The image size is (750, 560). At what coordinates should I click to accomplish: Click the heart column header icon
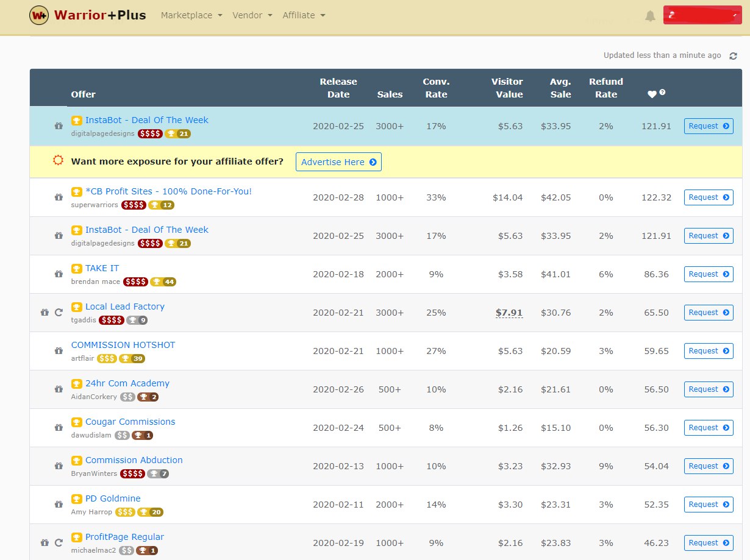tap(652, 94)
